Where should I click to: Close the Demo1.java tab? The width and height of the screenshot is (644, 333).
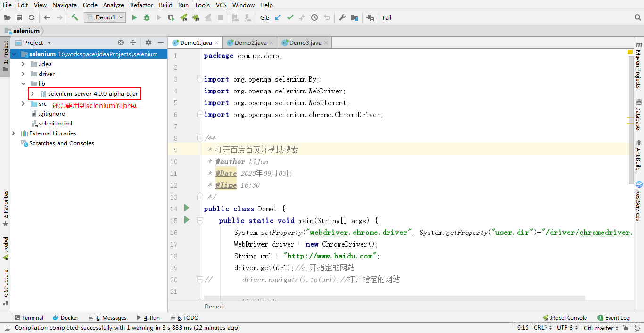pyautogui.click(x=217, y=43)
